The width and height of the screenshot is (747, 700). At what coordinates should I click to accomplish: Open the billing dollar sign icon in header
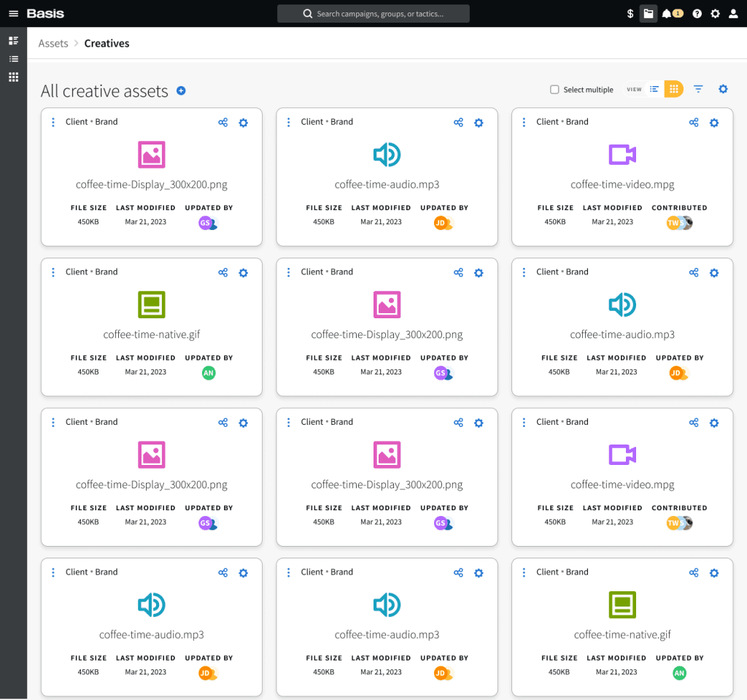(630, 14)
